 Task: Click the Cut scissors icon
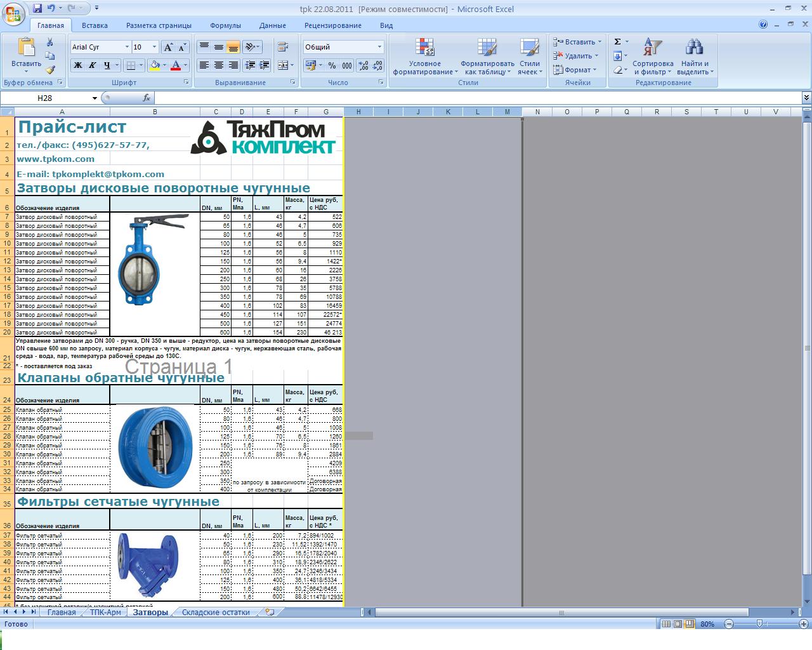click(x=50, y=43)
